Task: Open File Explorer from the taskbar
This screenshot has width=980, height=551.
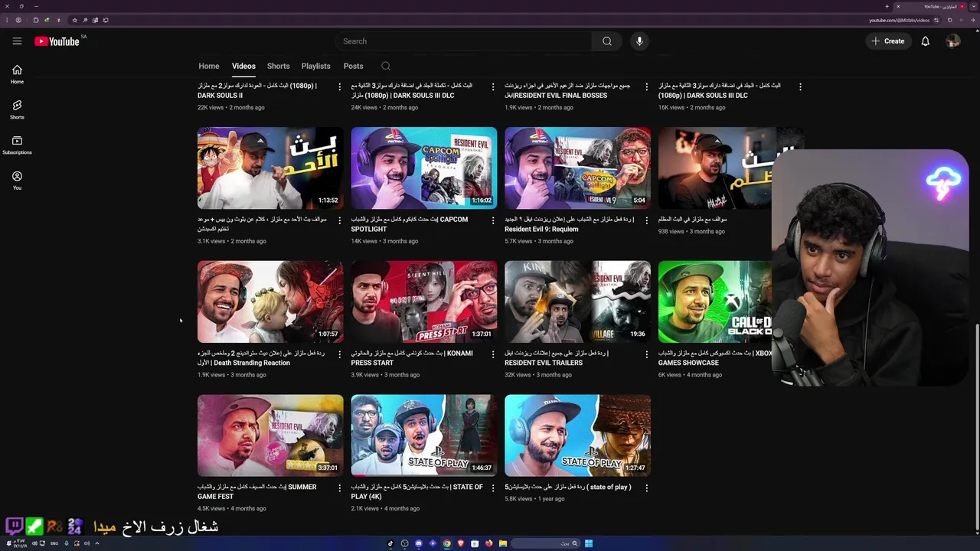Action: pos(502,543)
